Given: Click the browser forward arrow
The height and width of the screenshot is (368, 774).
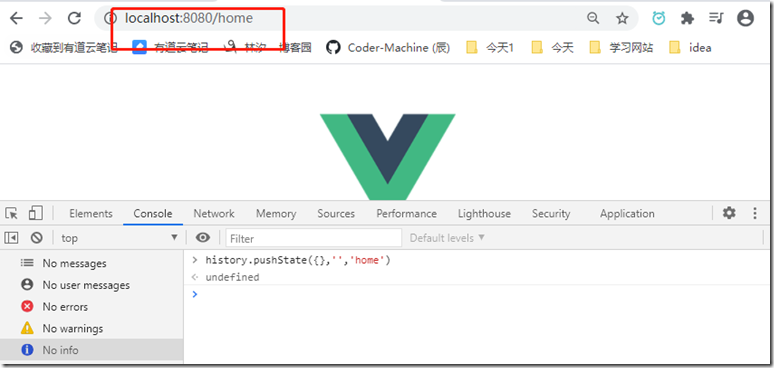Looking at the screenshot, I should point(45,19).
